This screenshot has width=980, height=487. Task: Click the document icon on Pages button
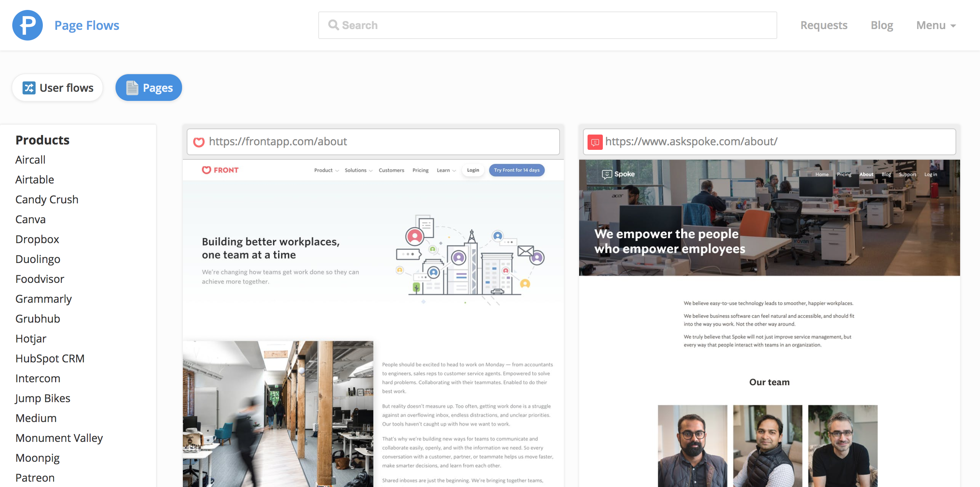click(132, 88)
